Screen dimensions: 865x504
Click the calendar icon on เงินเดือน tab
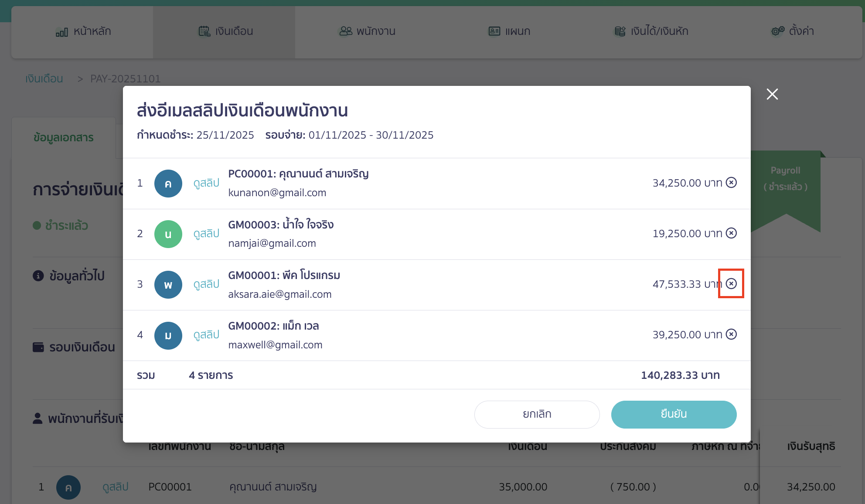203,31
